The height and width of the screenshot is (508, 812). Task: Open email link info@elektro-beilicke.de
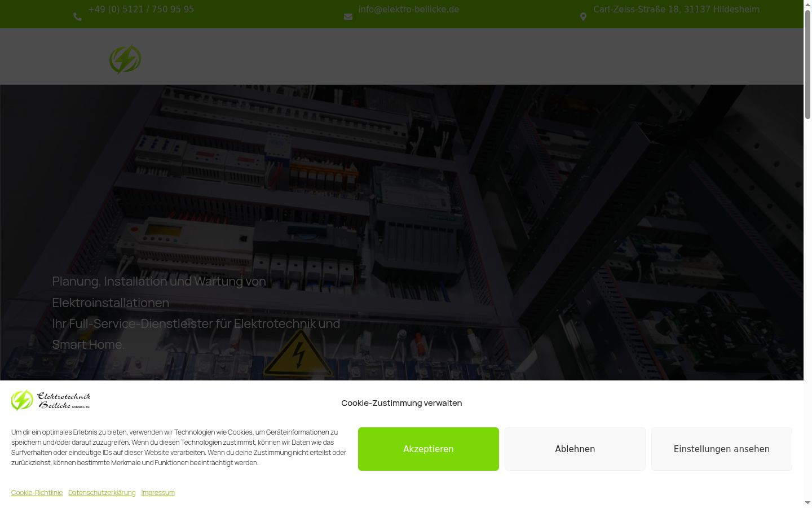[409, 10]
